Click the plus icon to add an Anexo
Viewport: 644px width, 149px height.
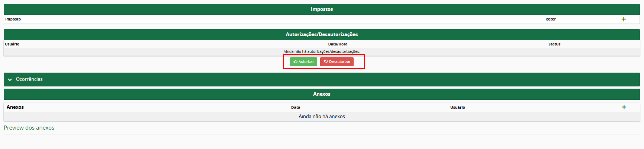pos(624,107)
